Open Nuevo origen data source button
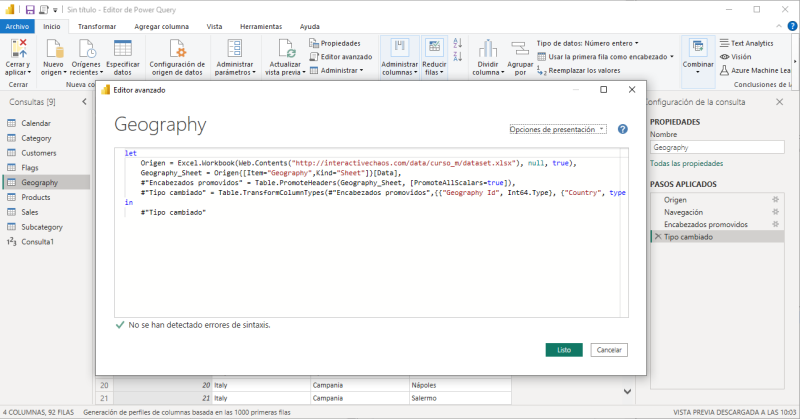The height and width of the screenshot is (419, 800). click(54, 49)
